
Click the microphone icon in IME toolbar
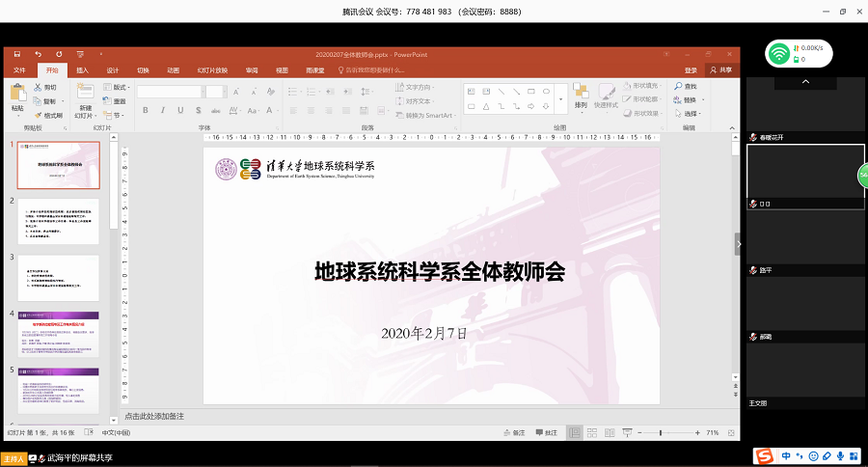tap(840, 456)
